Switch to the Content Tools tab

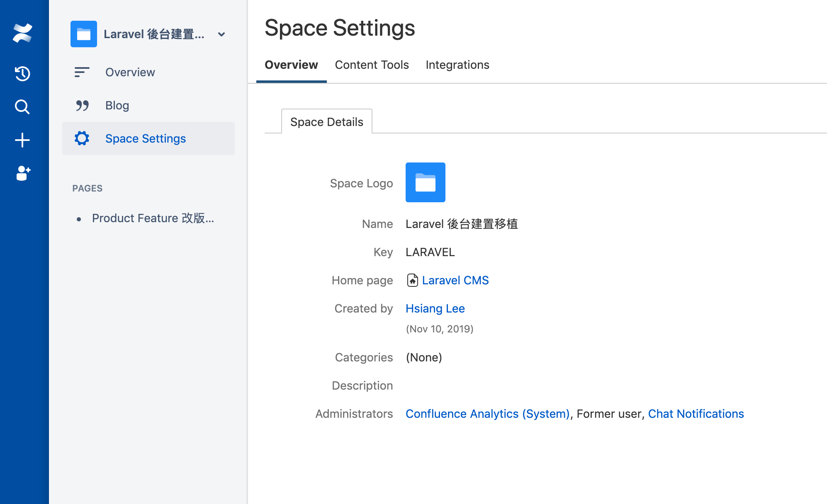point(372,65)
